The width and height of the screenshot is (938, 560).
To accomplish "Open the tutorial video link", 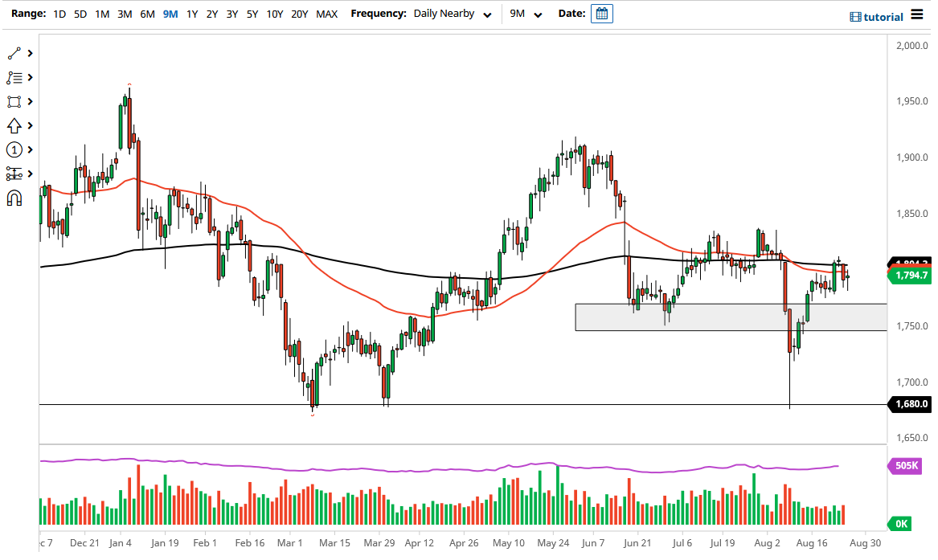I will 876,17.
